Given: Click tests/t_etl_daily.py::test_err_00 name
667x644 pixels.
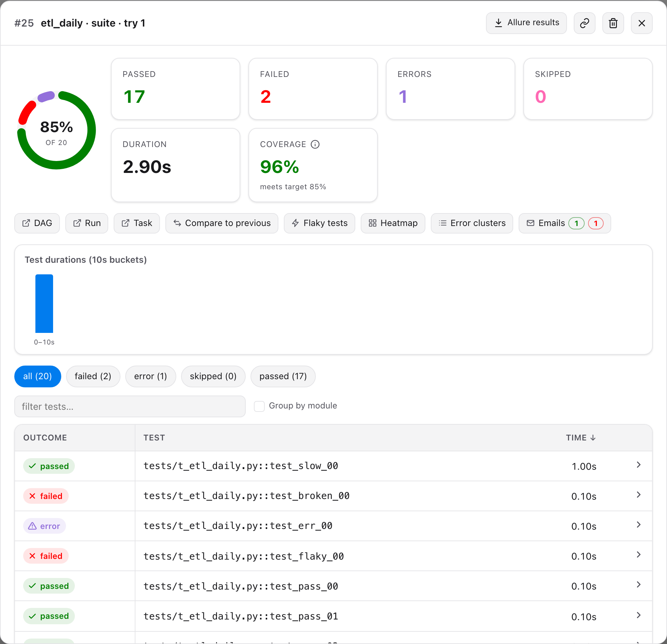Looking at the screenshot, I should [x=238, y=526].
